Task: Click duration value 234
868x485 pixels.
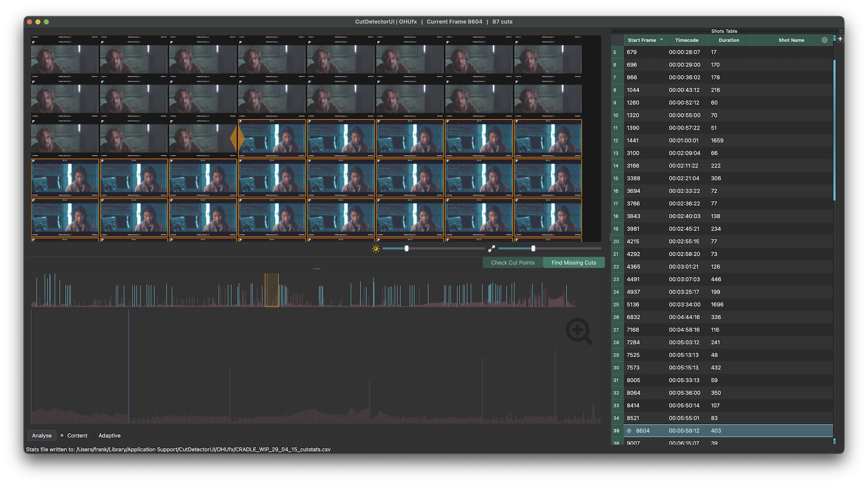Action: point(716,229)
